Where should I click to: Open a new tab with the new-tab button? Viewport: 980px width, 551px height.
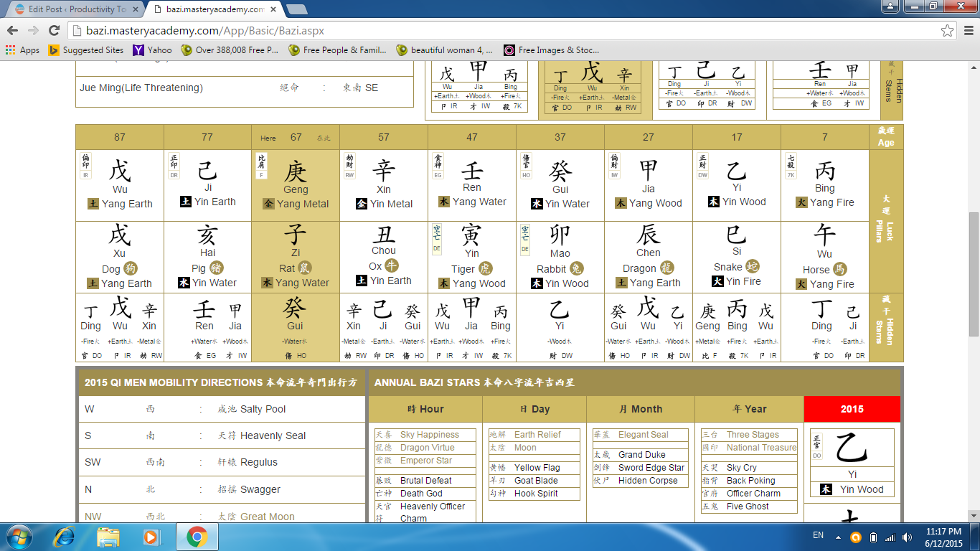coord(296,9)
